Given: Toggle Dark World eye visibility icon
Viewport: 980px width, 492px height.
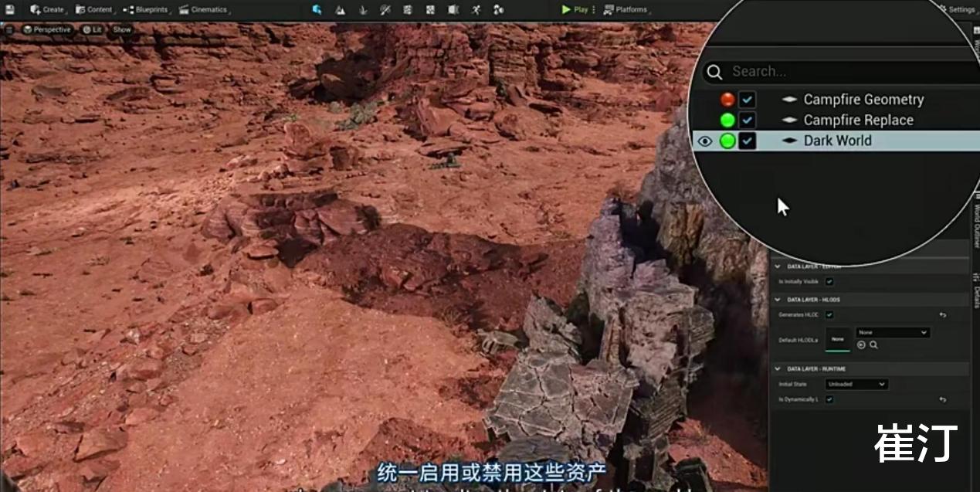Looking at the screenshot, I should [x=704, y=141].
